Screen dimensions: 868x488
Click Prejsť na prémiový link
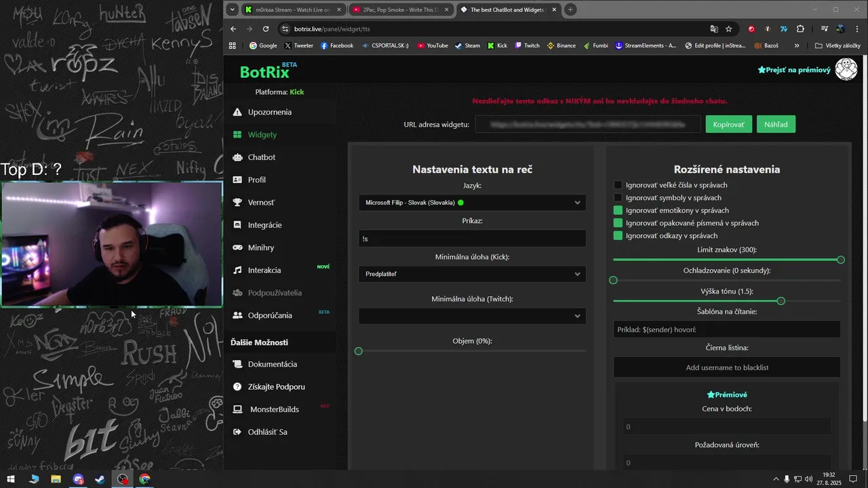[x=794, y=70]
